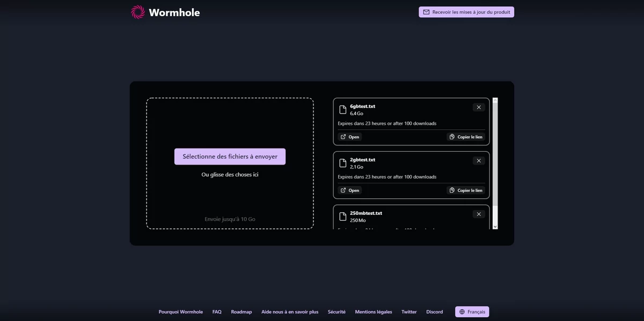Click the file list scrollbar down arrow
Viewport: 644px width, 321px height.
pos(495,226)
